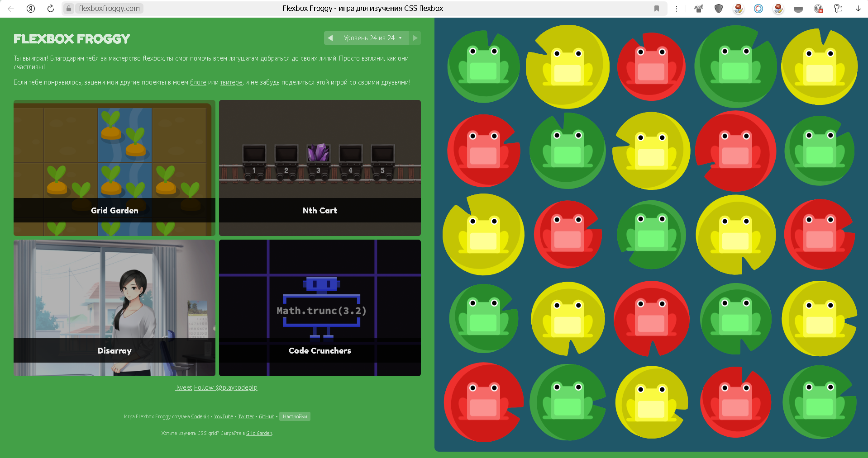The width and height of the screenshot is (868, 458).
Task: Open the Twitter footer link
Action: click(x=246, y=416)
